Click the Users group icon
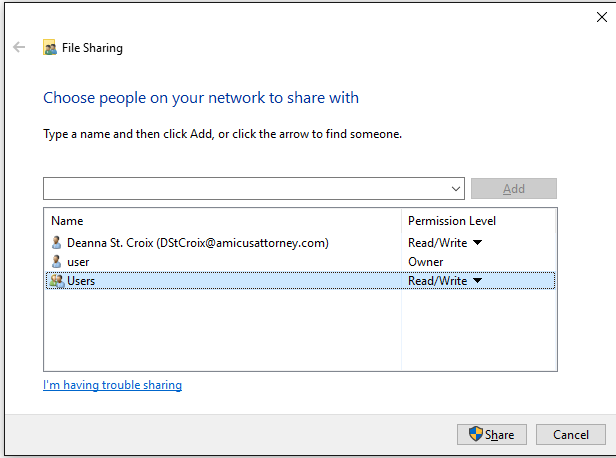Screen dimensions: 616x458 57,280
